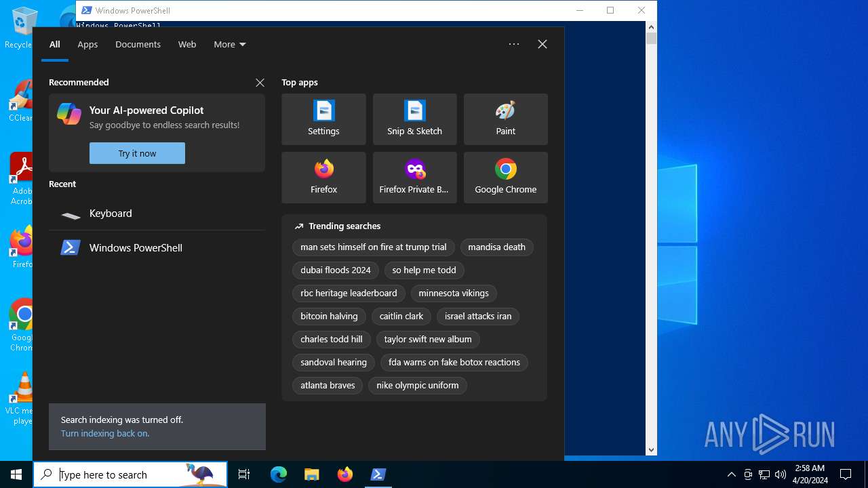Viewport: 868px width, 488px height.
Task: Click the Google Chrome desktop shortcut
Action: click(x=20, y=325)
